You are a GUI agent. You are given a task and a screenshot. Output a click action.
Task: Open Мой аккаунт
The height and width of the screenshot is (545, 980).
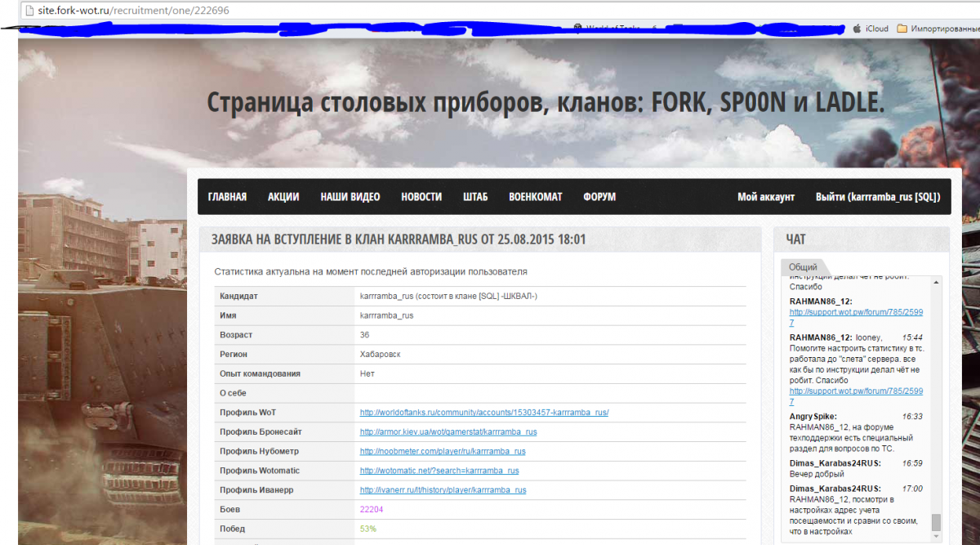[766, 197]
